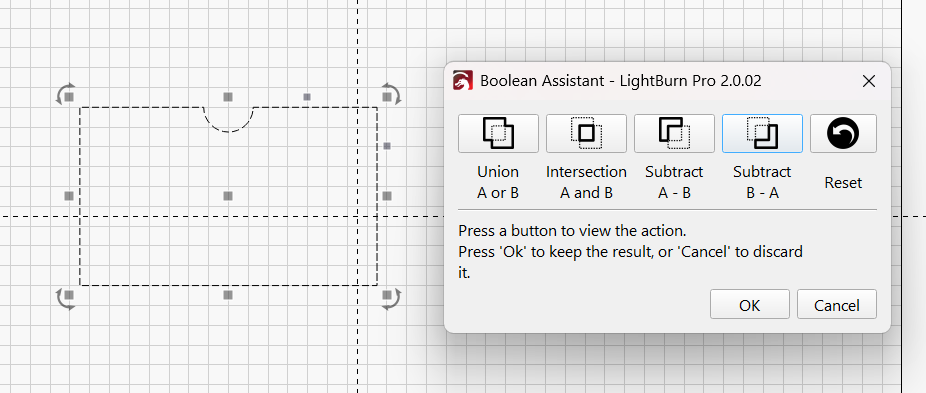Screen dimensions: 926x393
Task: Grab the top-left rotation arrow handle
Action: [x=66, y=94]
